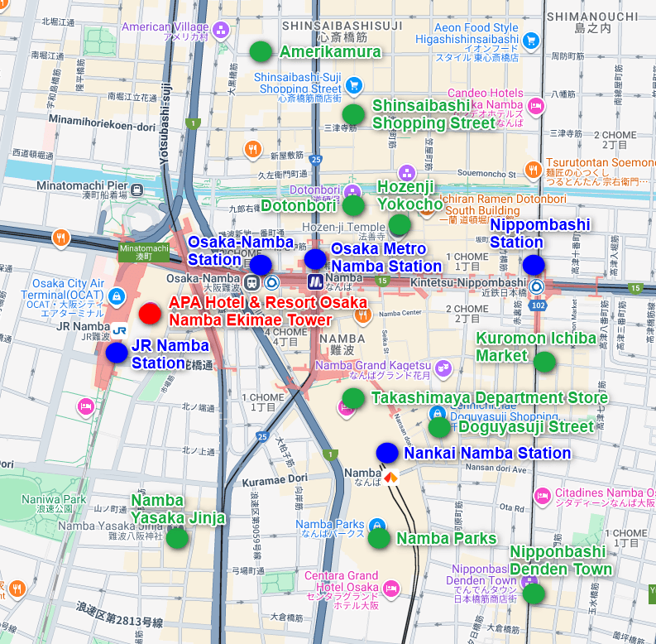656x644 pixels.
Task: Click the Nansan dori Ave label
Action: [x=496, y=469]
